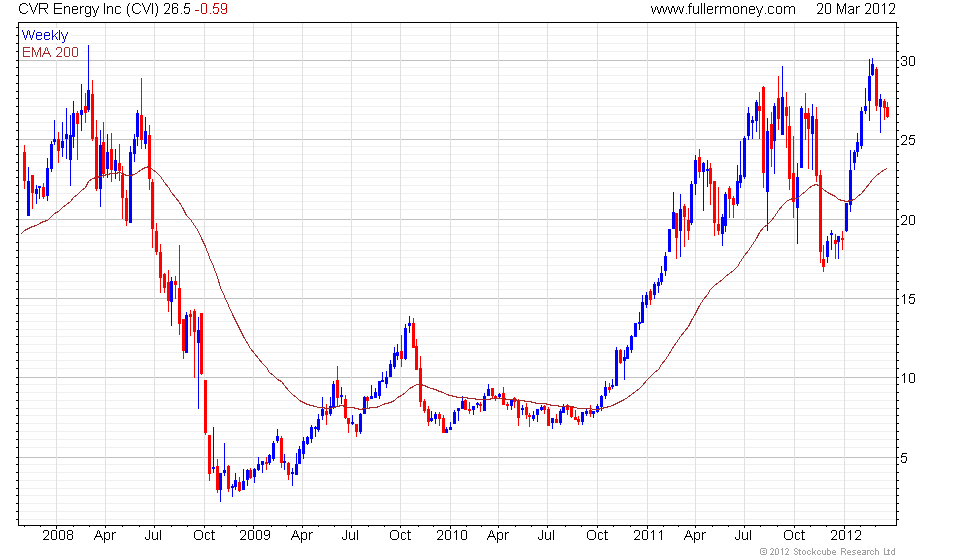Select the EMA 200 legend label
The image size is (980, 560).
click(51, 52)
